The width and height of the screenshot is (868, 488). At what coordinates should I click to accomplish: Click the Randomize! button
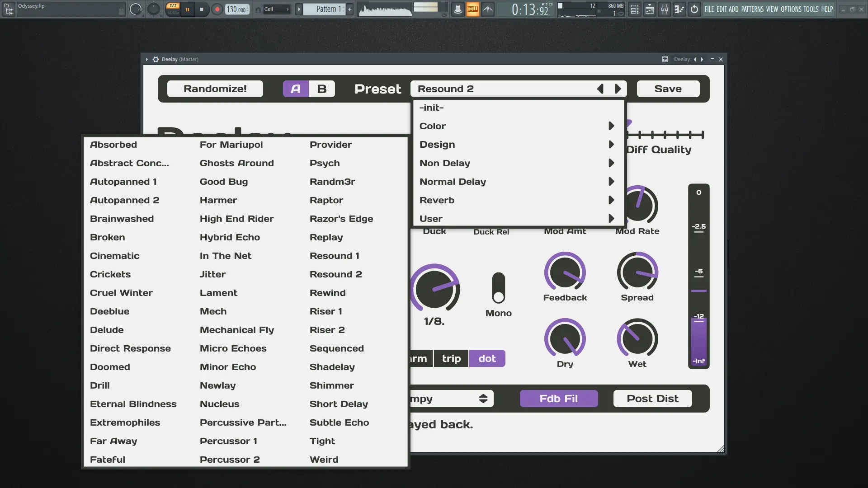215,89
